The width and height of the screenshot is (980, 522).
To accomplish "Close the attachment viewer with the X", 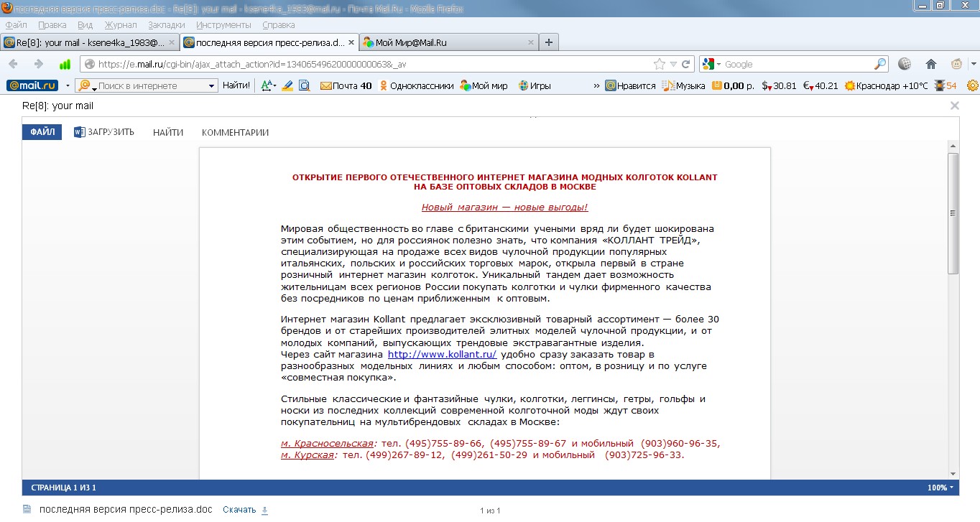I will pos(954,106).
